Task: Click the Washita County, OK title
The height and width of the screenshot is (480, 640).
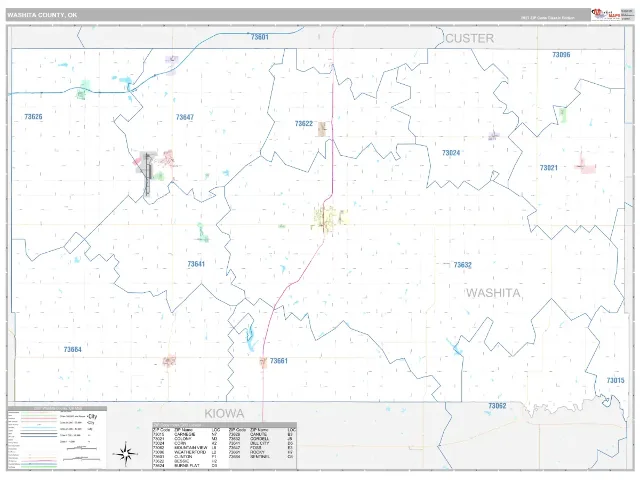Action: tap(42, 15)
